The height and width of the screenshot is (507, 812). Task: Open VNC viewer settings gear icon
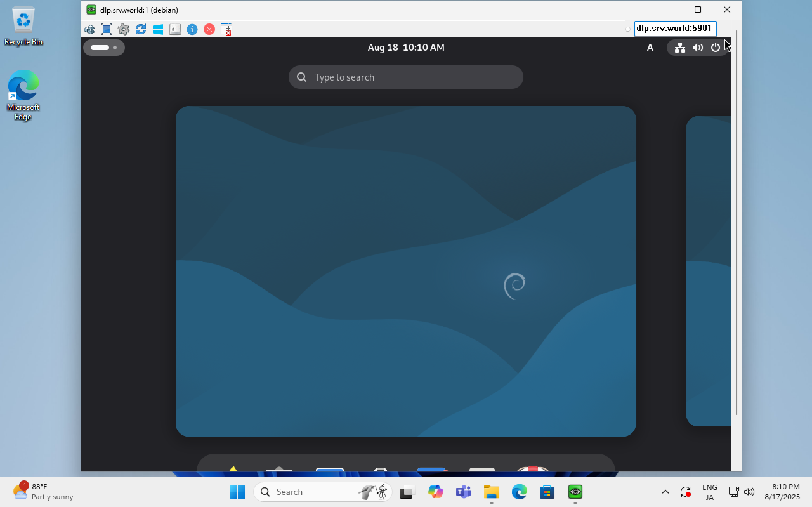point(124,29)
